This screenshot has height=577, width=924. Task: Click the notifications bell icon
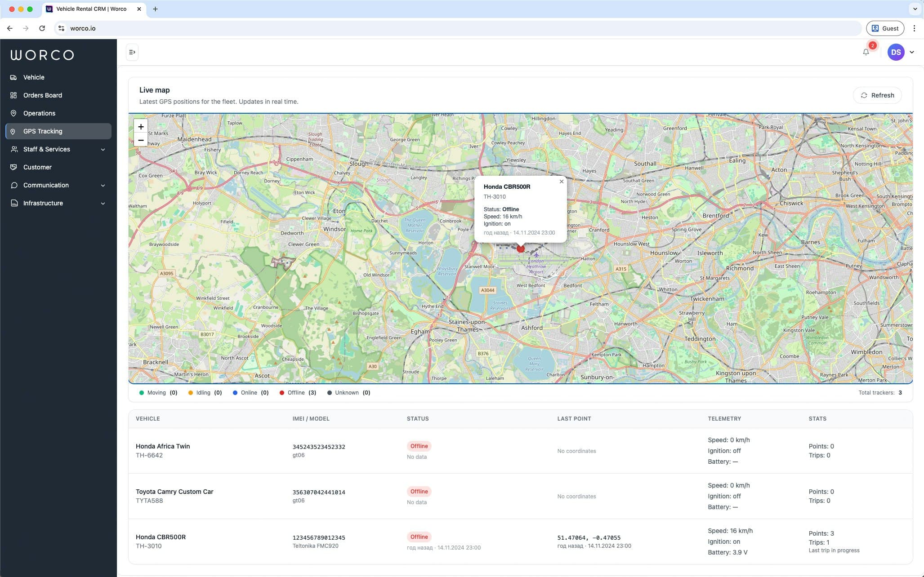[866, 52]
